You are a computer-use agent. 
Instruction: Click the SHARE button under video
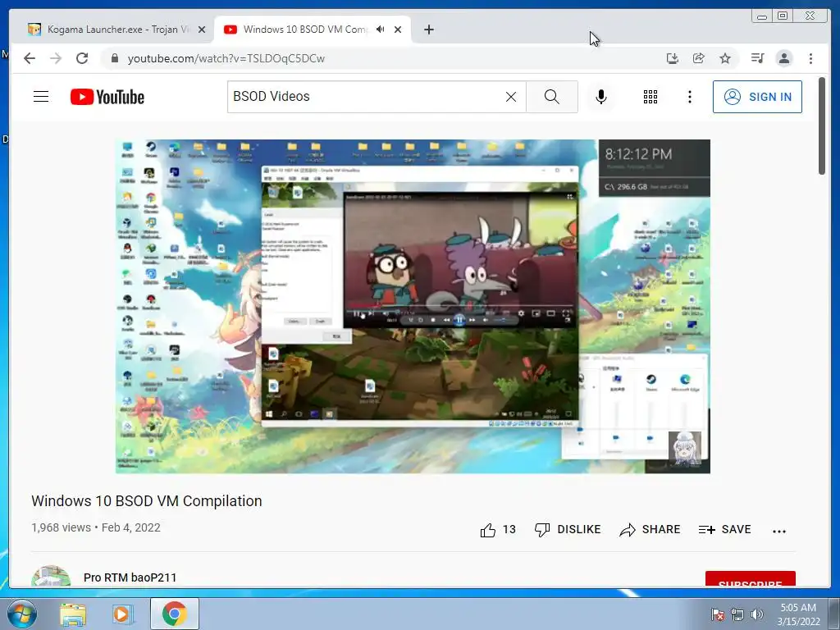[650, 529]
